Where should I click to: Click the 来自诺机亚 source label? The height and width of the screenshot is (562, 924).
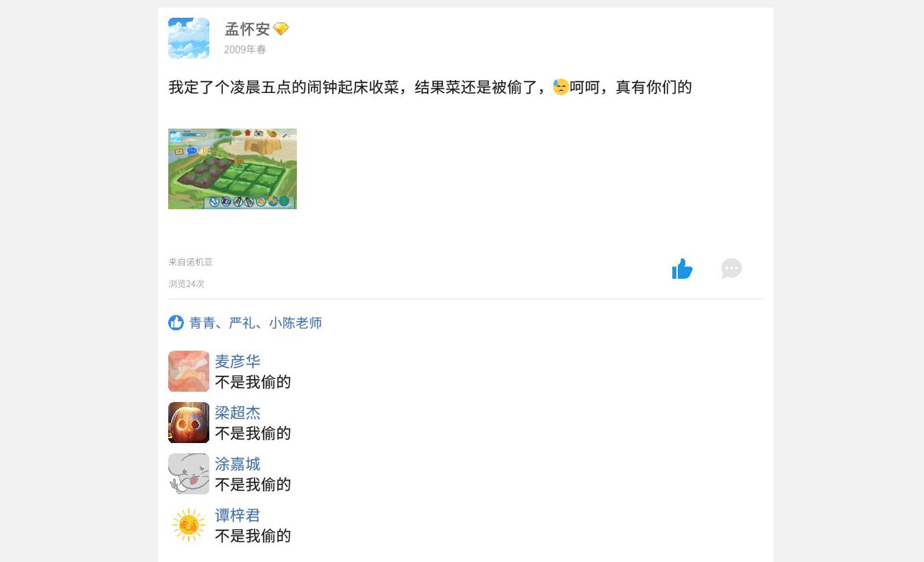pos(191,262)
